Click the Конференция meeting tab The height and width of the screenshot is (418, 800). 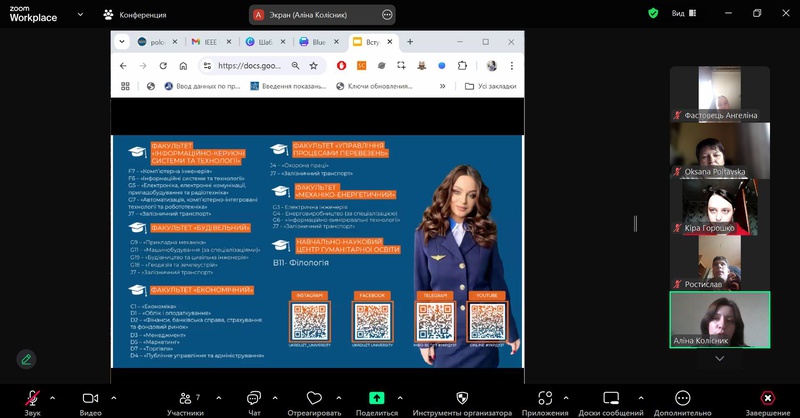[135, 15]
